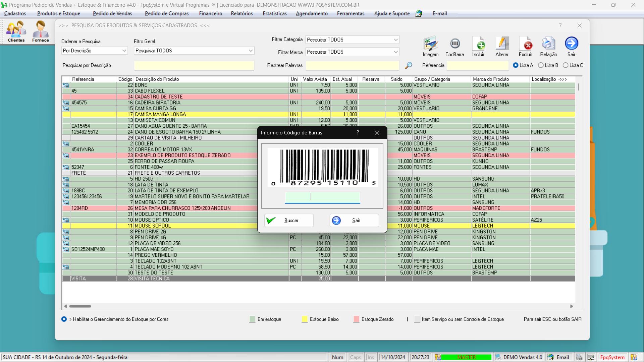The width and height of the screenshot is (644, 362).
Task: Open the Filtrar Categoria dropdown
Action: 352,40
